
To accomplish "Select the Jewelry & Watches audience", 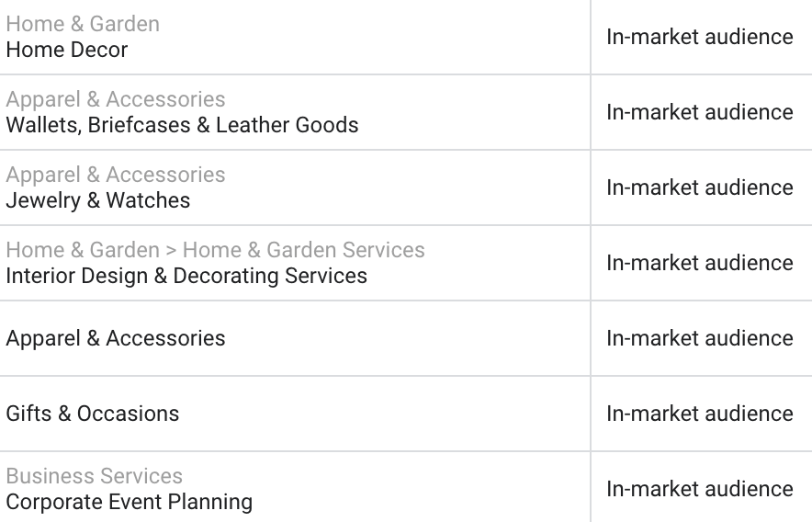I will [98, 200].
